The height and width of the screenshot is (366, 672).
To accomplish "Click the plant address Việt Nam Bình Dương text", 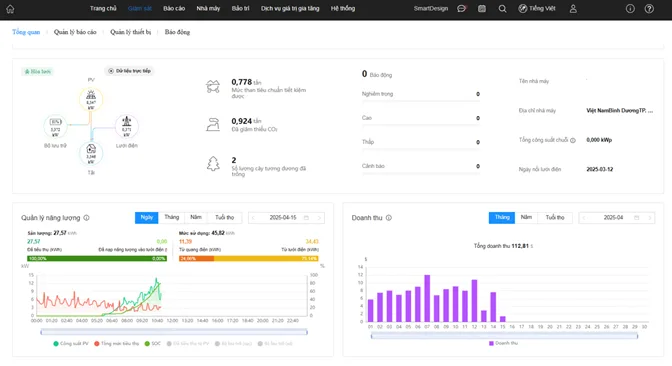I will 620,111.
